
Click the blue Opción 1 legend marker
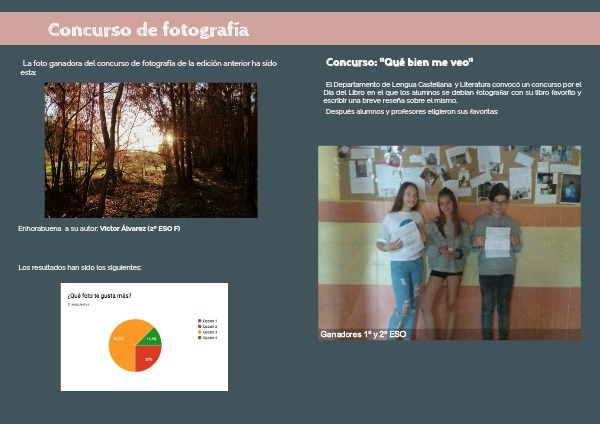pos(199,320)
